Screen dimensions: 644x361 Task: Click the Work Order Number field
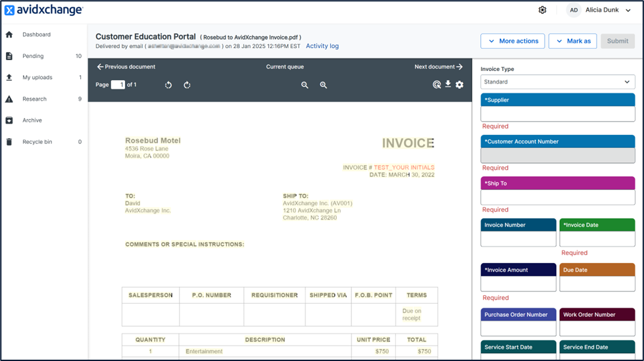597,329
